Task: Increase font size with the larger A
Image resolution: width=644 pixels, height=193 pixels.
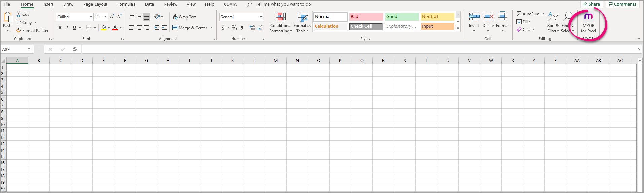Action: (x=112, y=16)
